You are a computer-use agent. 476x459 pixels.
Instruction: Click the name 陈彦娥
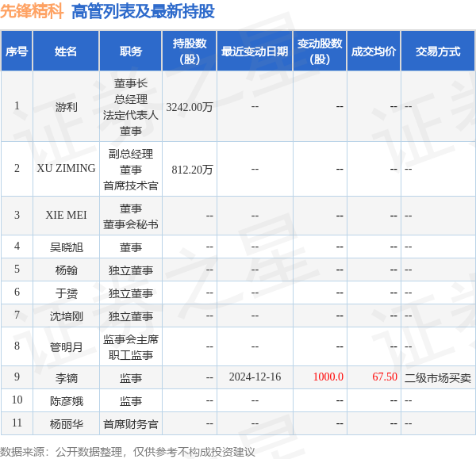coord(66,401)
